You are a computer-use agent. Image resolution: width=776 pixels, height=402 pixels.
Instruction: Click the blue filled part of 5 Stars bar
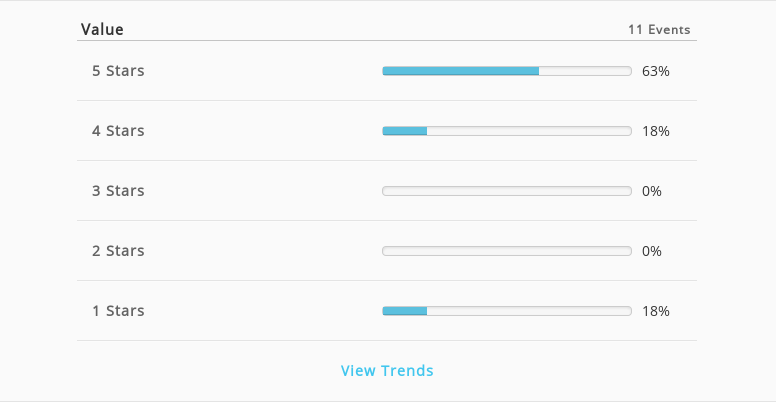(x=461, y=71)
